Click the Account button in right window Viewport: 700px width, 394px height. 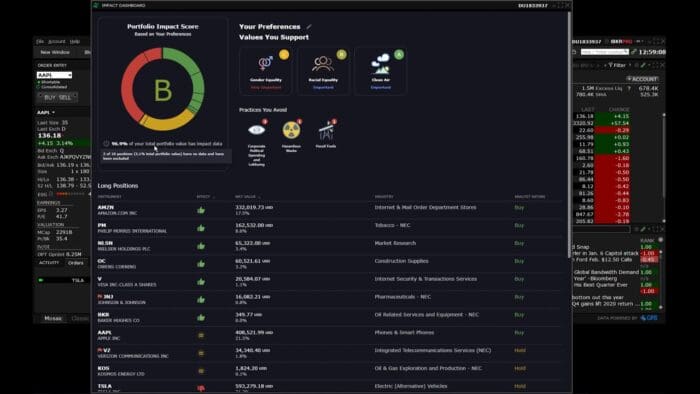click(642, 79)
